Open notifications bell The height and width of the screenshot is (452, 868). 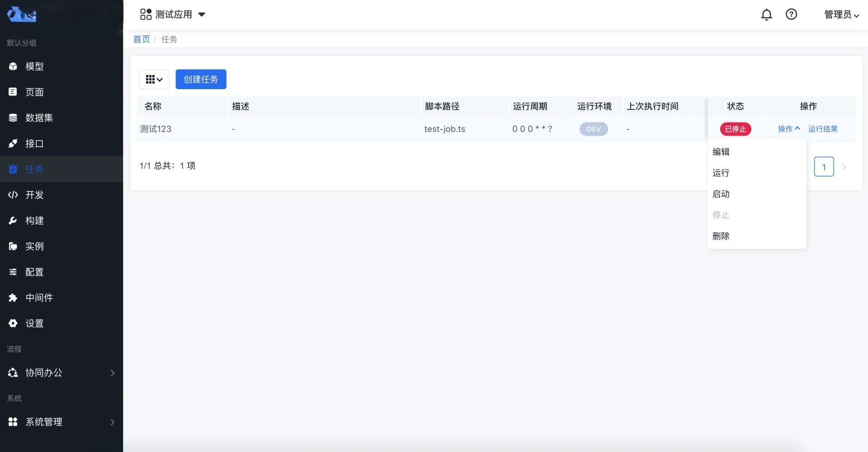(767, 14)
